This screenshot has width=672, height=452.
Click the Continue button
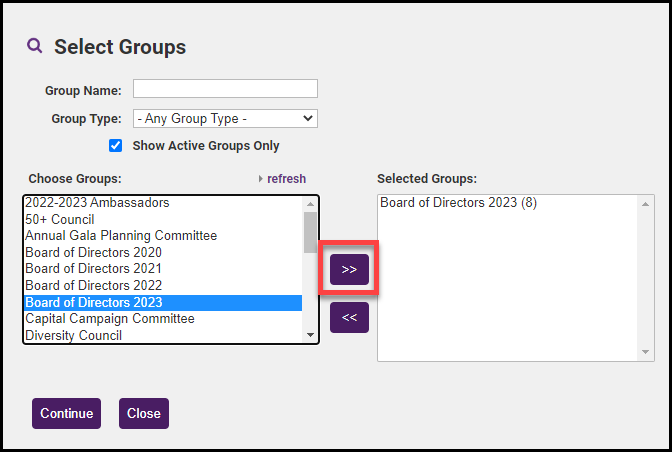(66, 413)
